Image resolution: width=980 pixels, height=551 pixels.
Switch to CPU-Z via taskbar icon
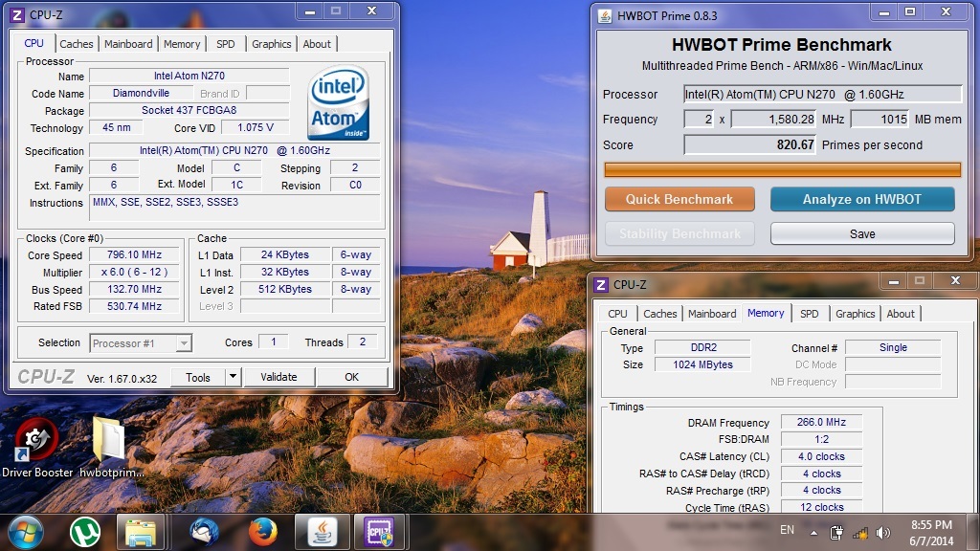pos(379,533)
